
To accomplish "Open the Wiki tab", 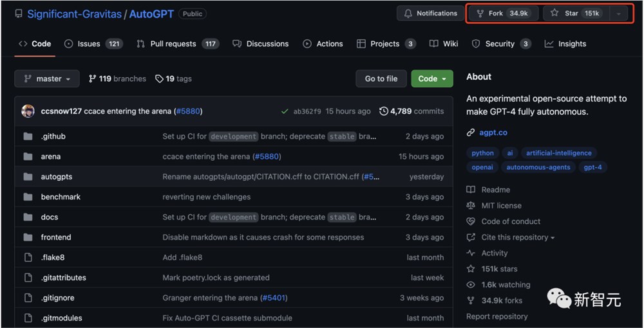I will [x=444, y=44].
